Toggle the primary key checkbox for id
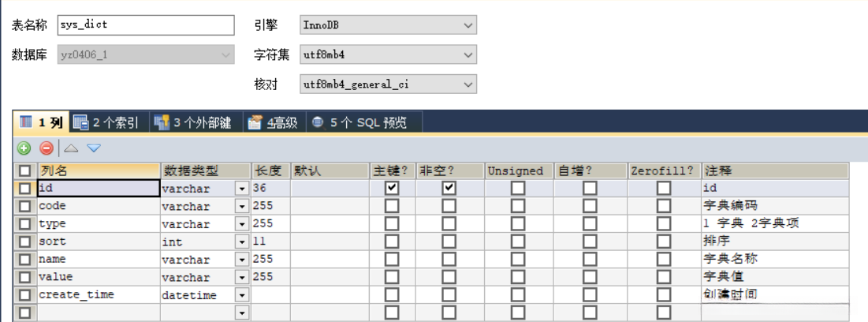Viewport: 868px width, 322px height. pos(392,188)
